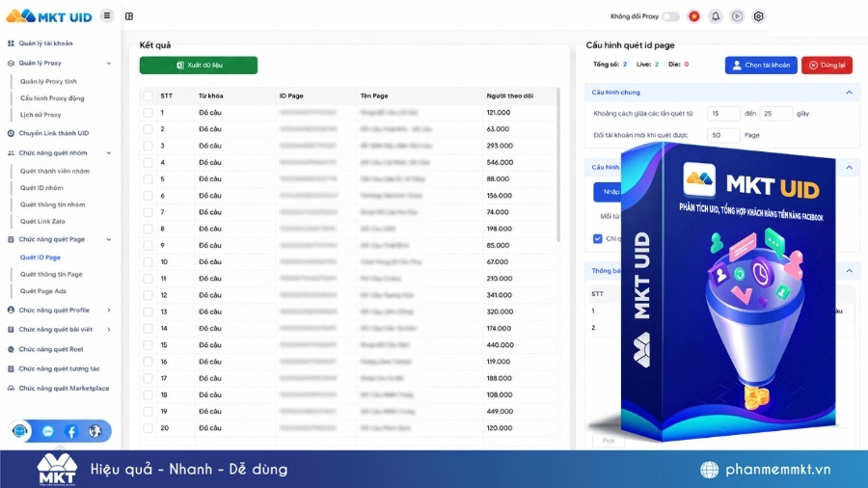Screen dimensions: 868x488
Task: Click the Chọn tài khoản button
Action: (761, 66)
